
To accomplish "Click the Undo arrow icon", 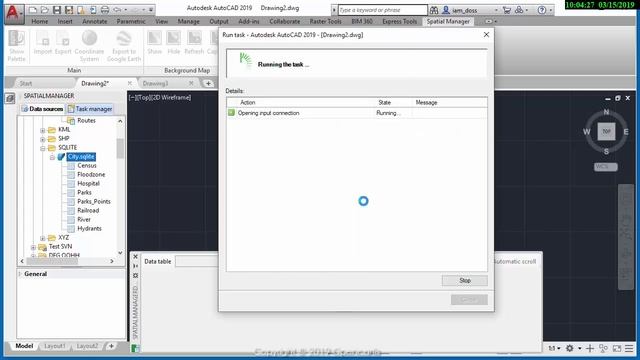I will [x=117, y=10].
